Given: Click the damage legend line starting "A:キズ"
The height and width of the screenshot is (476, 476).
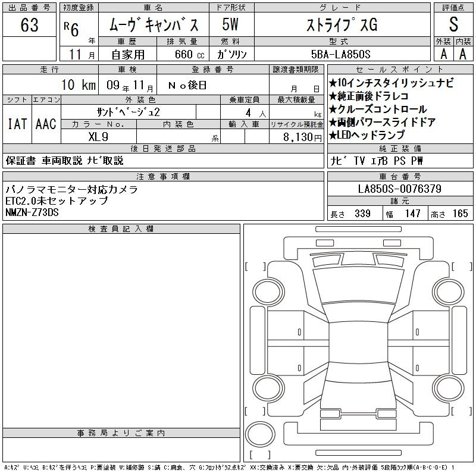Looking at the screenshot, I should pyautogui.click(x=229, y=468).
